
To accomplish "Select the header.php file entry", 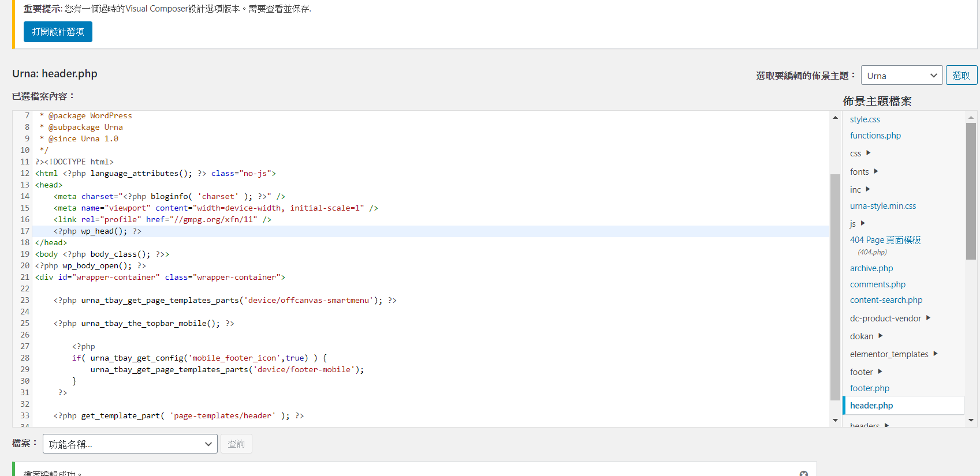I will point(871,406).
